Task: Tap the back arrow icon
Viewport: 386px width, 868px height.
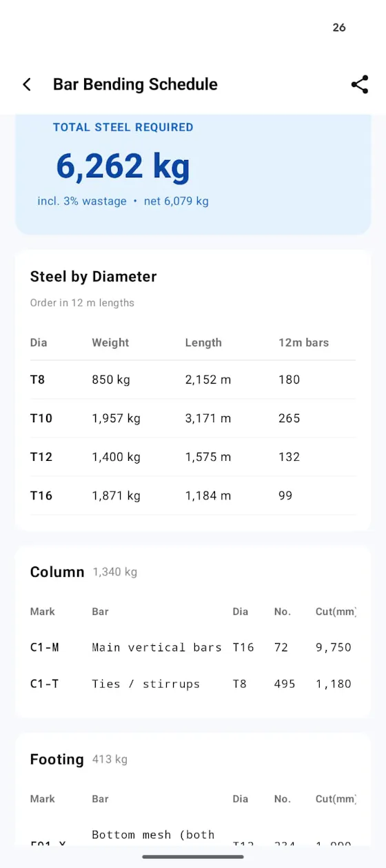Action: (27, 84)
